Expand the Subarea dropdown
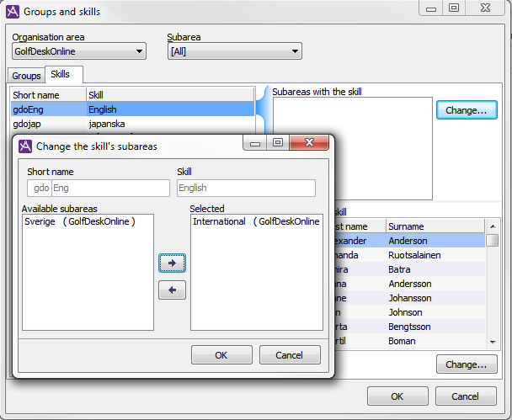This screenshot has width=512, height=420. [234, 52]
